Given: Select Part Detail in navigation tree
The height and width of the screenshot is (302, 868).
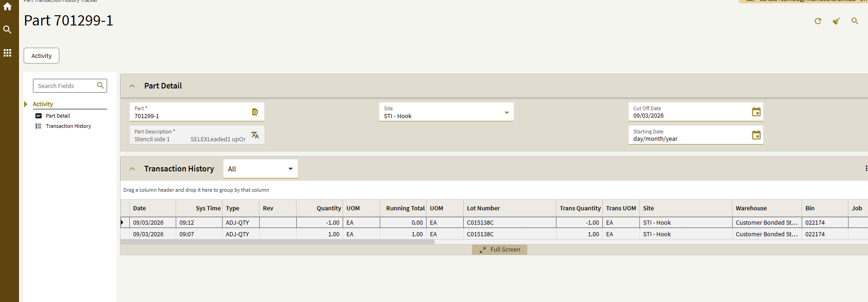Looking at the screenshot, I should (58, 116).
